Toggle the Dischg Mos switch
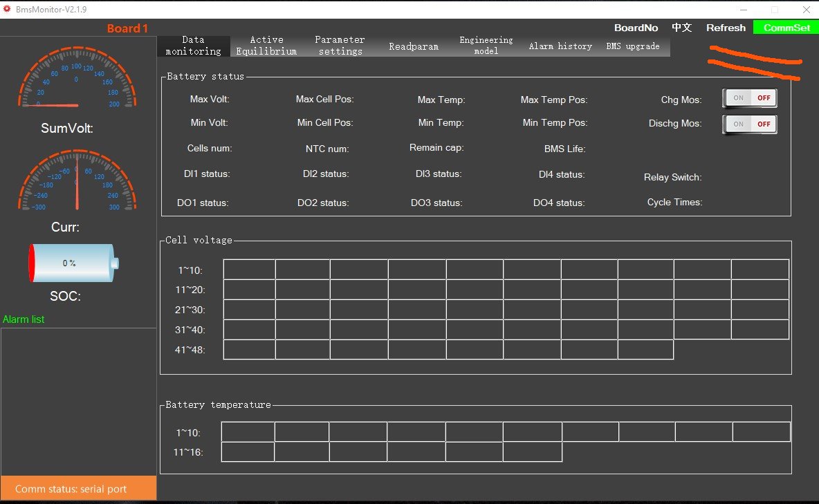819x504 pixels. pyautogui.click(x=750, y=124)
